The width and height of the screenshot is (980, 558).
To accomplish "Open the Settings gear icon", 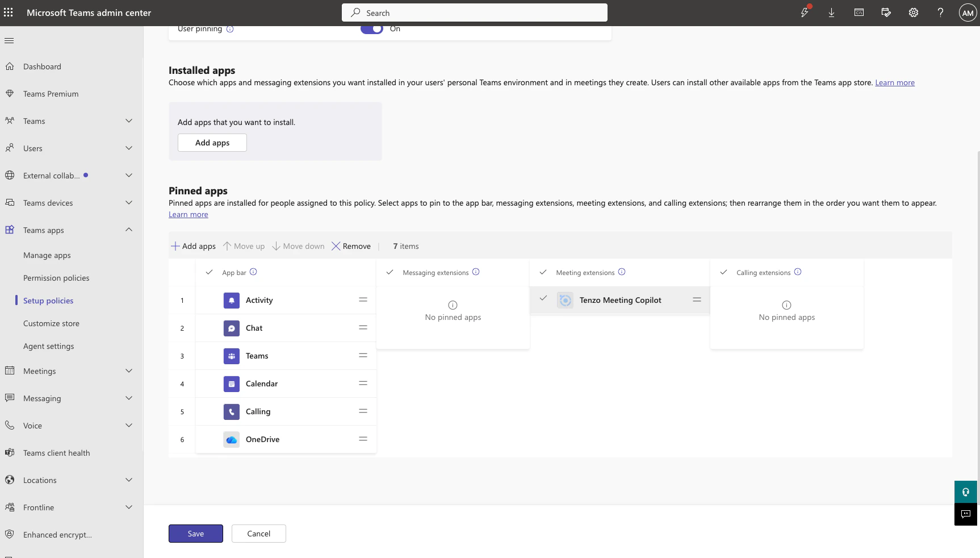I will coord(913,13).
